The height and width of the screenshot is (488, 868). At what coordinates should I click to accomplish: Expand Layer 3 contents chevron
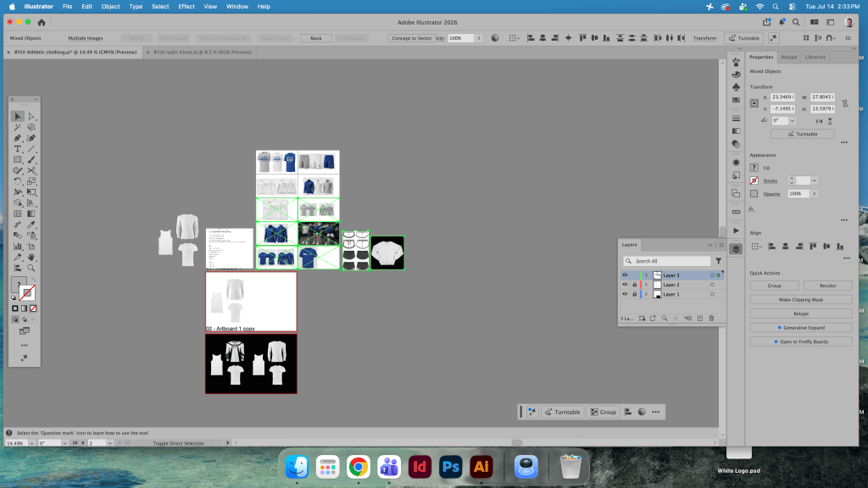tap(646, 275)
